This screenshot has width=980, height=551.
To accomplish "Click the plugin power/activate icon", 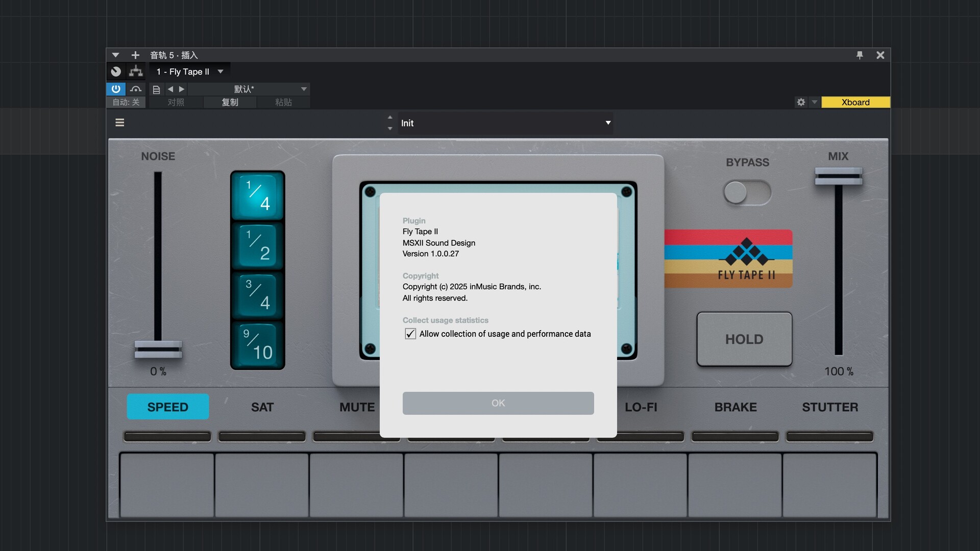I will 116,89.
